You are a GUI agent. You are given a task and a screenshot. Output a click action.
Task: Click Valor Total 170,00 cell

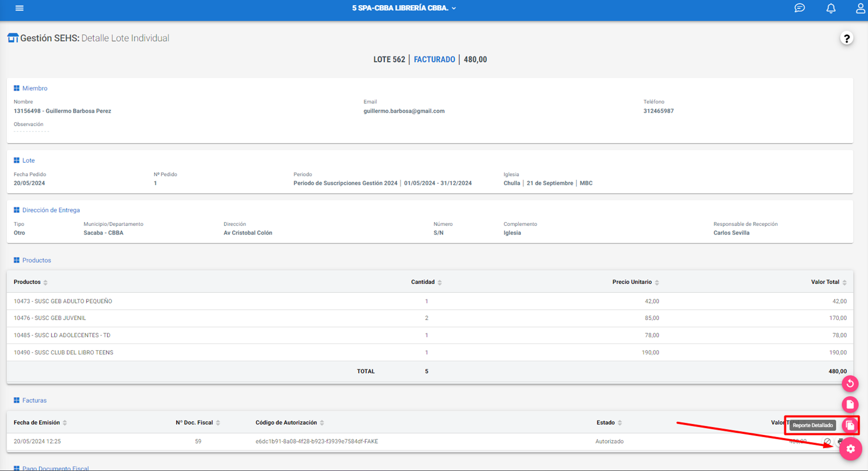(x=838, y=318)
